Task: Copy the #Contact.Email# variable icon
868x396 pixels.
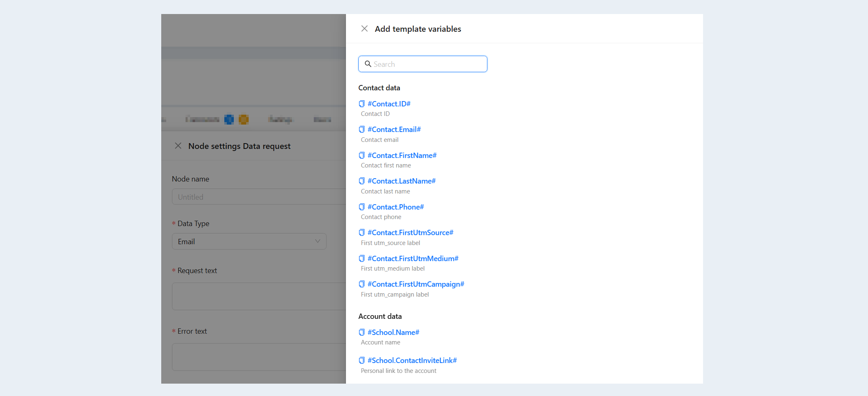Action: pyautogui.click(x=362, y=130)
